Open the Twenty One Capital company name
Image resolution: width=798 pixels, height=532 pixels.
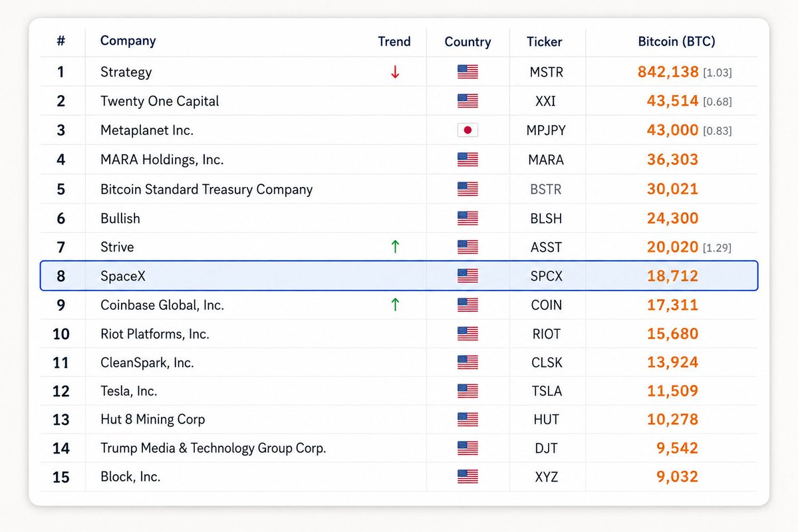point(160,101)
